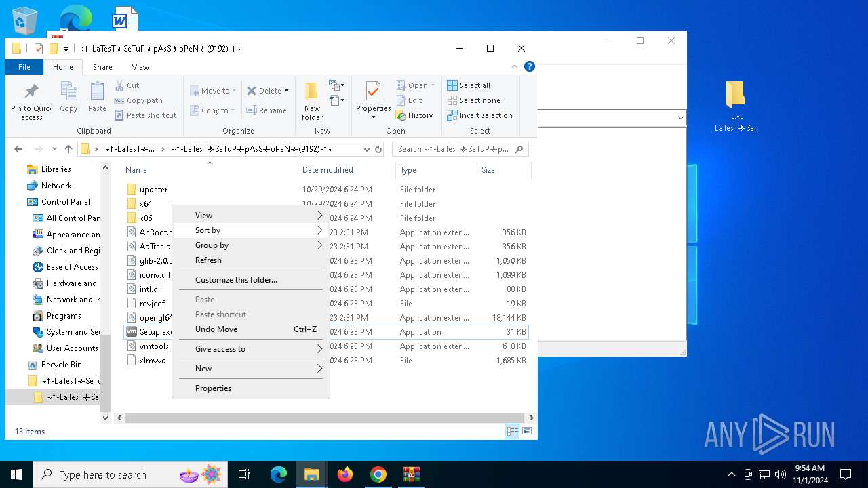
Task: Sort by the Type column header
Action: [436, 170]
